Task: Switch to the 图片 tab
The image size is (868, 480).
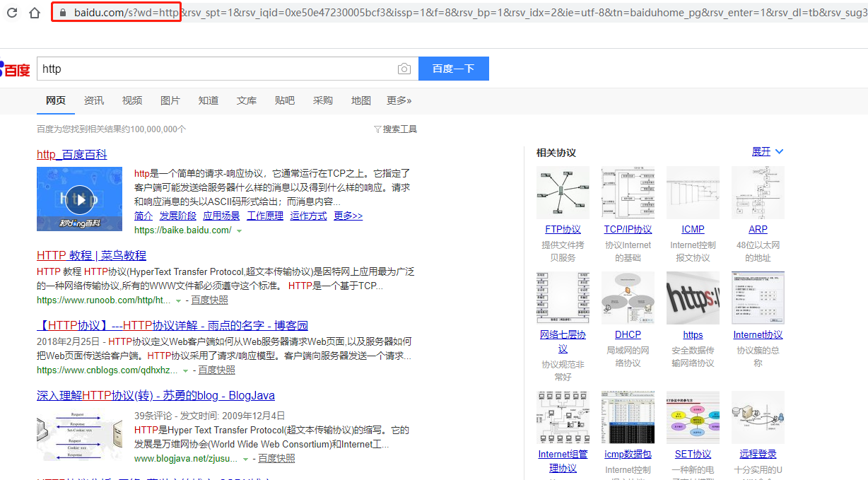Action: (x=170, y=100)
